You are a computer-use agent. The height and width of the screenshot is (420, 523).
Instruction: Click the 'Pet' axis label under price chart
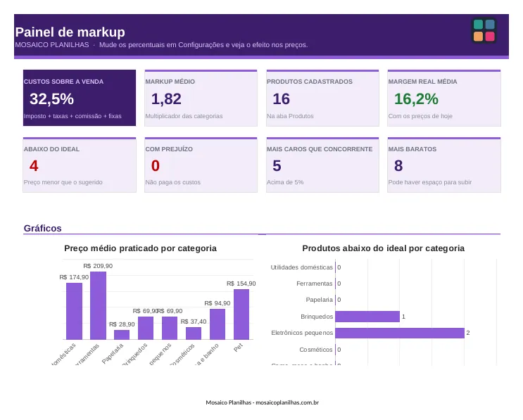click(x=238, y=348)
